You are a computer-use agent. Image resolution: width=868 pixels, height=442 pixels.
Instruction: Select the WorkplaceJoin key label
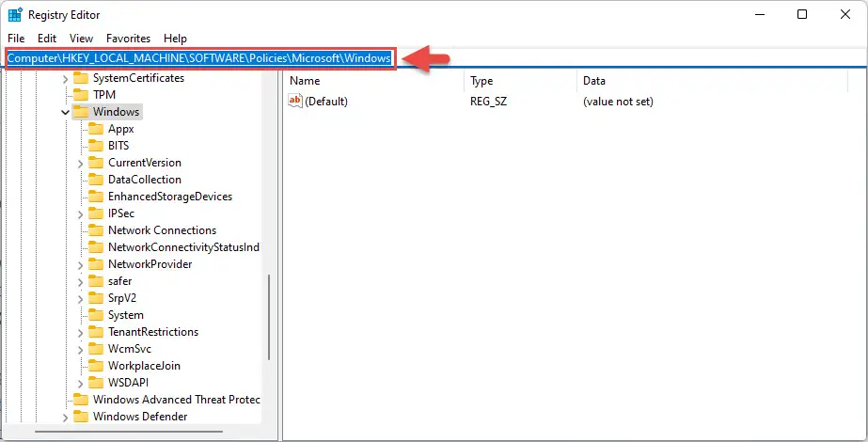point(144,366)
